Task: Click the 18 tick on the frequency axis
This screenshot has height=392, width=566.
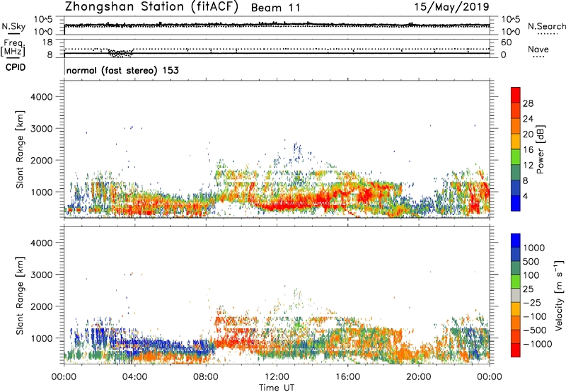Action: pos(47,42)
